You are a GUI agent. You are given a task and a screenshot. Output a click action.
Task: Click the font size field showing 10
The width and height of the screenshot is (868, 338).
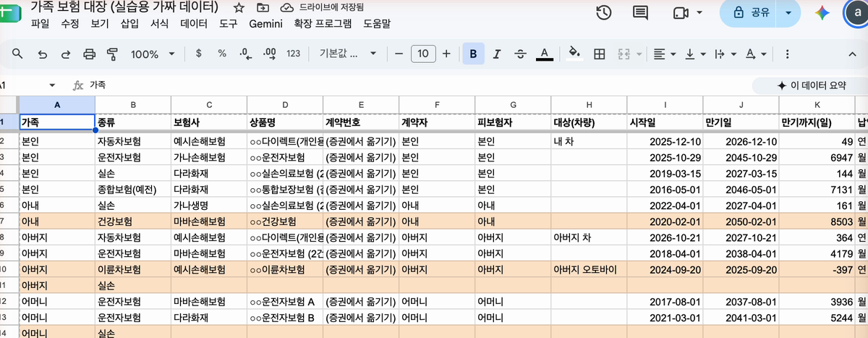click(423, 54)
